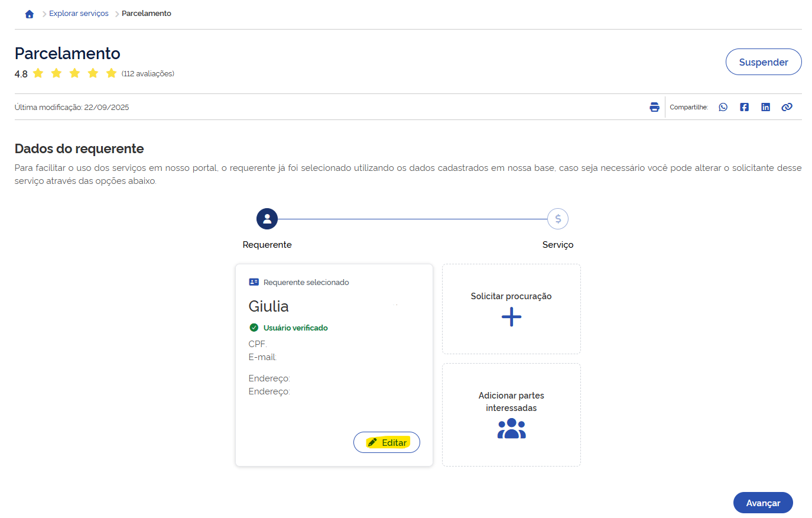Click the Adicionar partes interessadas label

point(512,402)
